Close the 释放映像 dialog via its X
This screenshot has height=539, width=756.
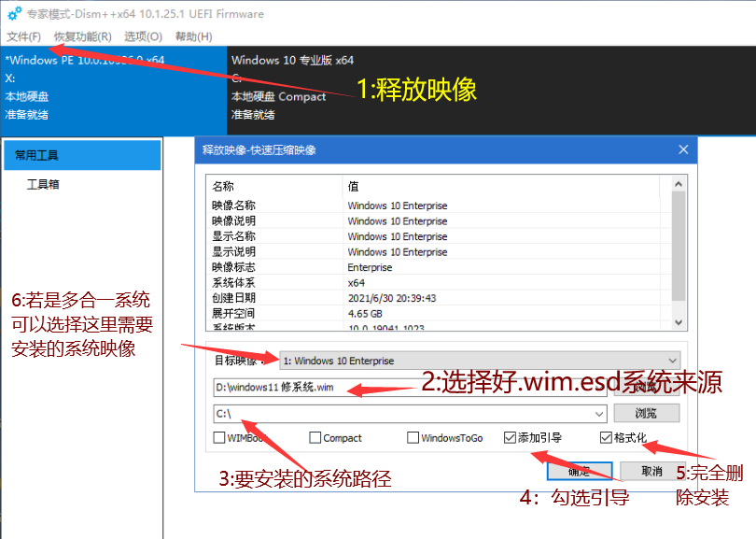pyautogui.click(x=682, y=149)
